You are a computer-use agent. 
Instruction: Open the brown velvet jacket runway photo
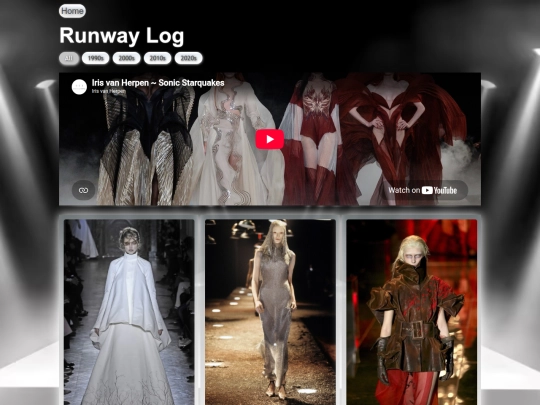click(412, 312)
